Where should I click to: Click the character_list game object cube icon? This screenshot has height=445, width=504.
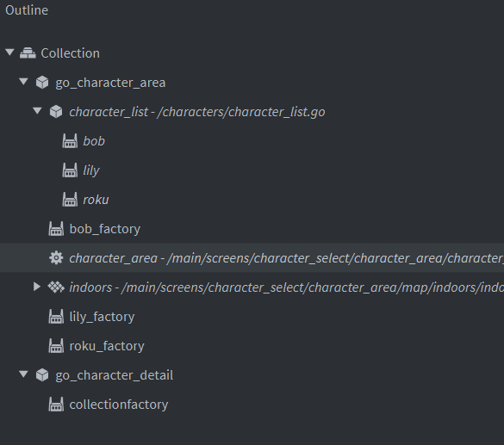point(56,112)
